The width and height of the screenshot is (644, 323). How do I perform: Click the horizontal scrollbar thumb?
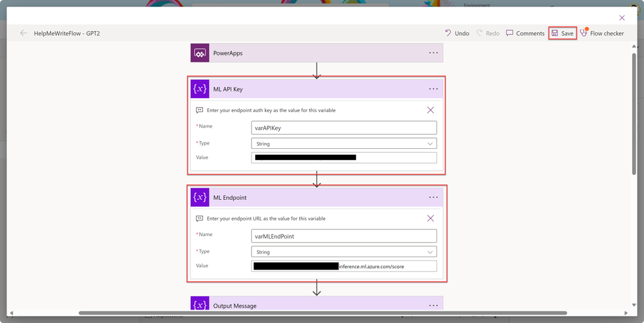point(323,313)
